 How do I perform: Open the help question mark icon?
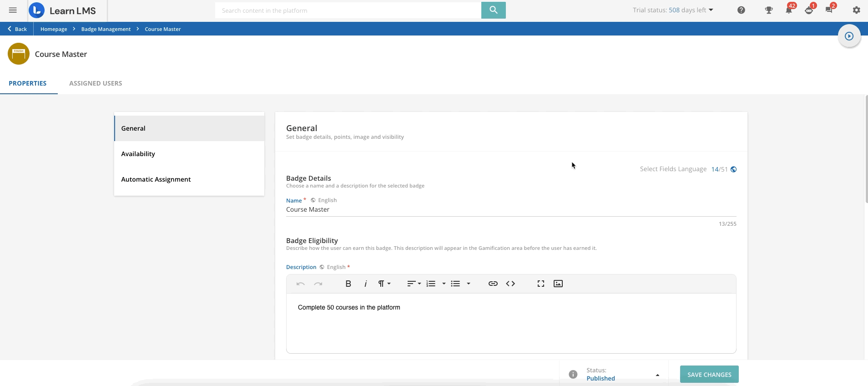click(741, 10)
